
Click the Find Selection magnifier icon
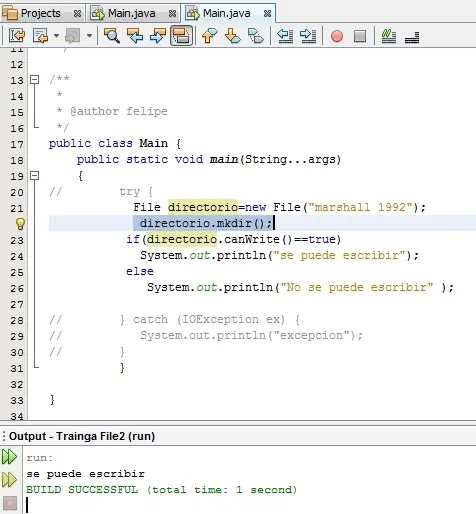click(112, 35)
